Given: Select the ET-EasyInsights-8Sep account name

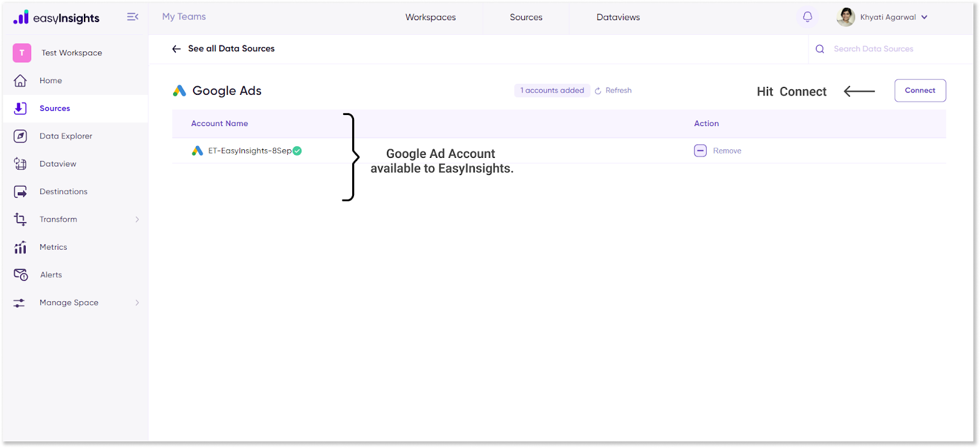Looking at the screenshot, I should tap(250, 151).
